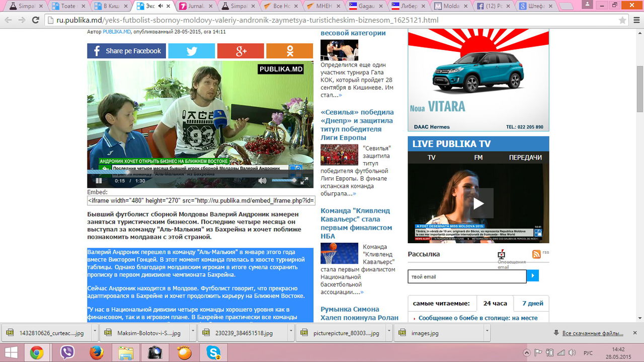Image resolution: width=644 pixels, height=362 pixels.
Task: Open Сообщение о бомбе в столице link
Action: coord(478,318)
